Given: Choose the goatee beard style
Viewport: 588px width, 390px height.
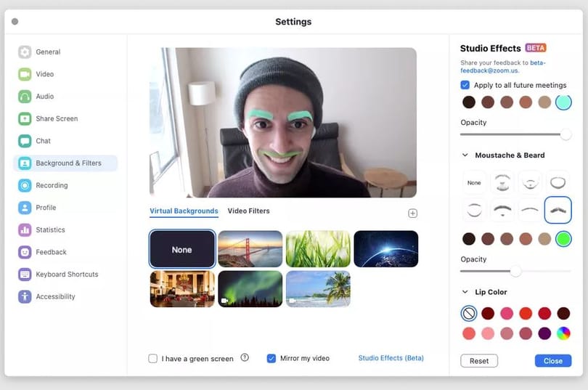Looking at the screenshot, I should coord(530,182).
